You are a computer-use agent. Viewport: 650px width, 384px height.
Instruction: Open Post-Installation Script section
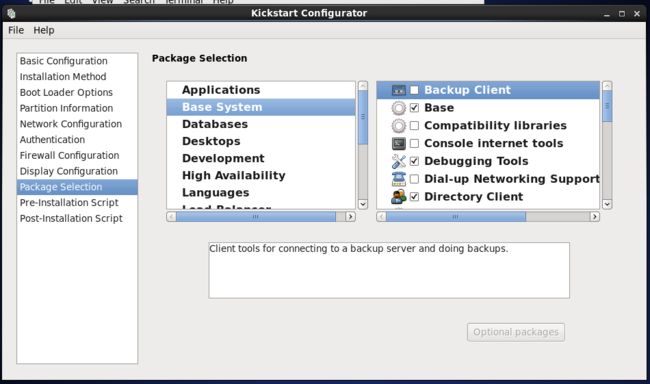coord(77,219)
